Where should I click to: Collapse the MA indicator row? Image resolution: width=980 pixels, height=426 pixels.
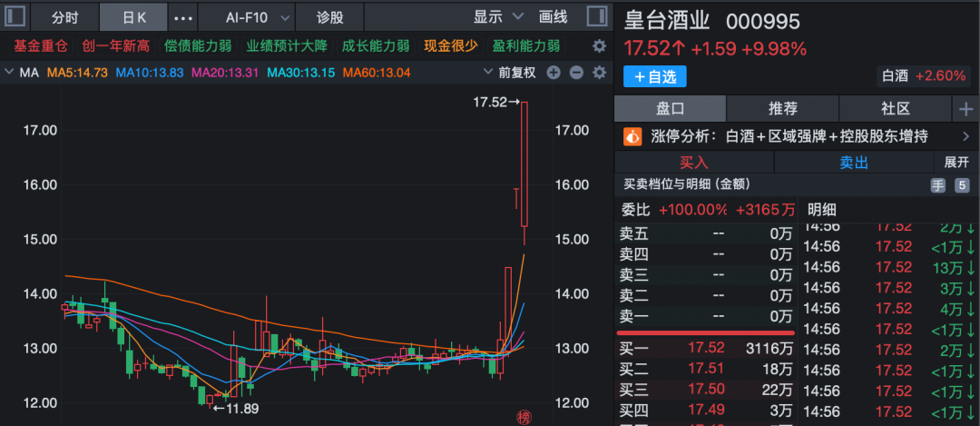click(x=8, y=73)
